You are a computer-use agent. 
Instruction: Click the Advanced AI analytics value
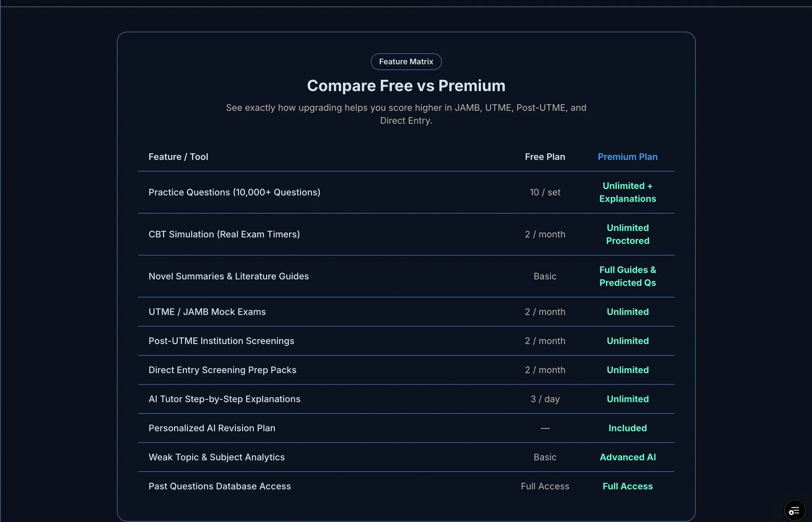coord(627,457)
